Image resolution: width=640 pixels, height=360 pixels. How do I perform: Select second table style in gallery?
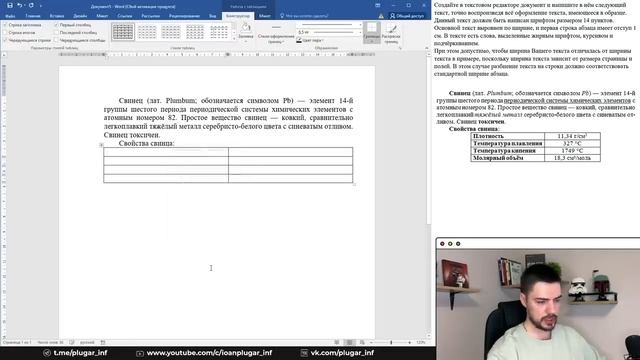[147, 32]
